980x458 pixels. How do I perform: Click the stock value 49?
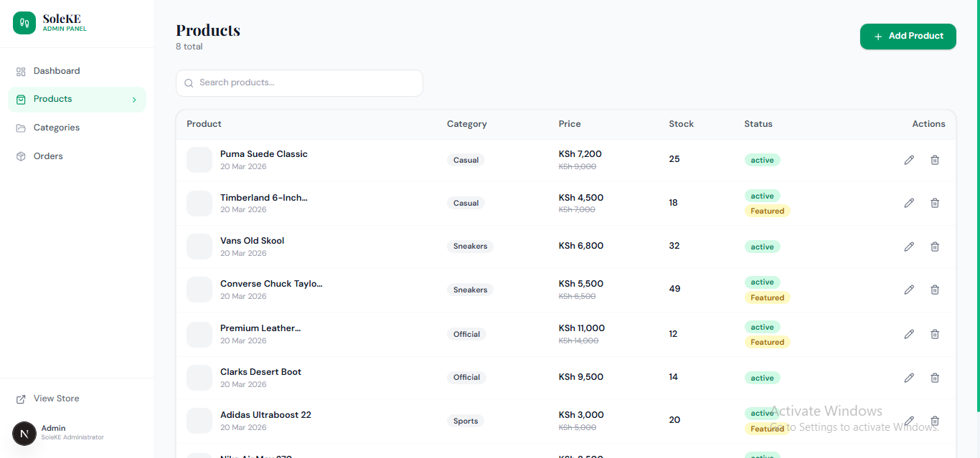[674, 289]
